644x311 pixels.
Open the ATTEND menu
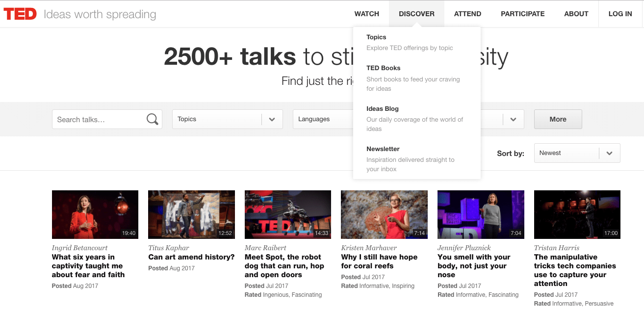point(467,14)
